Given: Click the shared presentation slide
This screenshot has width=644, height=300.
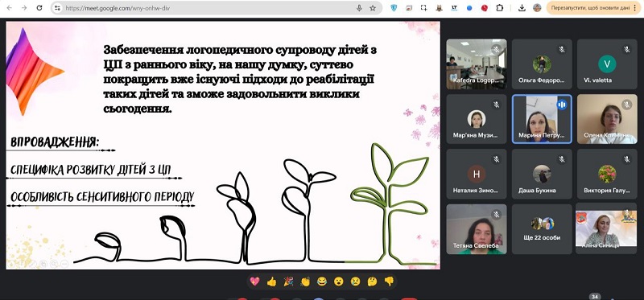Looking at the screenshot, I should [x=223, y=146].
